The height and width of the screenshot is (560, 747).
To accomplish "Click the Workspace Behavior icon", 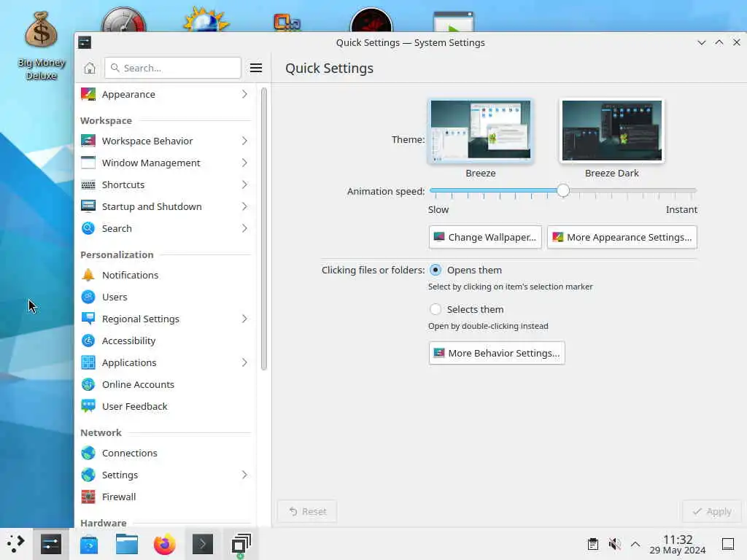I will pos(88,141).
